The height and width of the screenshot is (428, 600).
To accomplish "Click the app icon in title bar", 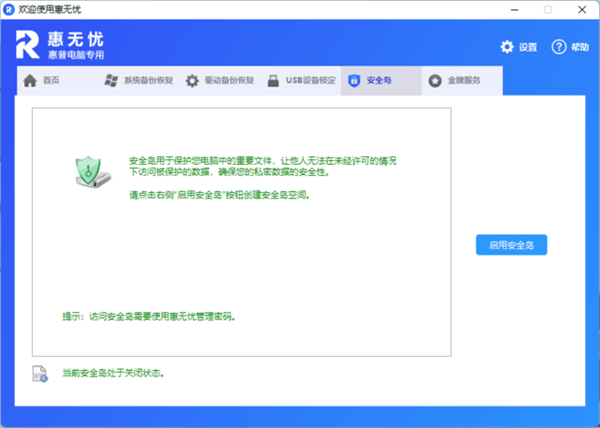I will pos(10,9).
